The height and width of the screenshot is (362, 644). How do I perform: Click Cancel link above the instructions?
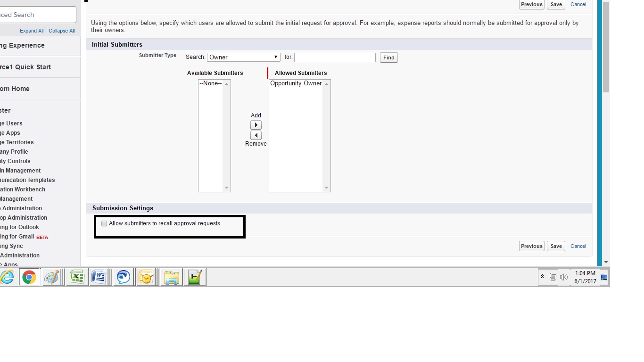tap(578, 4)
